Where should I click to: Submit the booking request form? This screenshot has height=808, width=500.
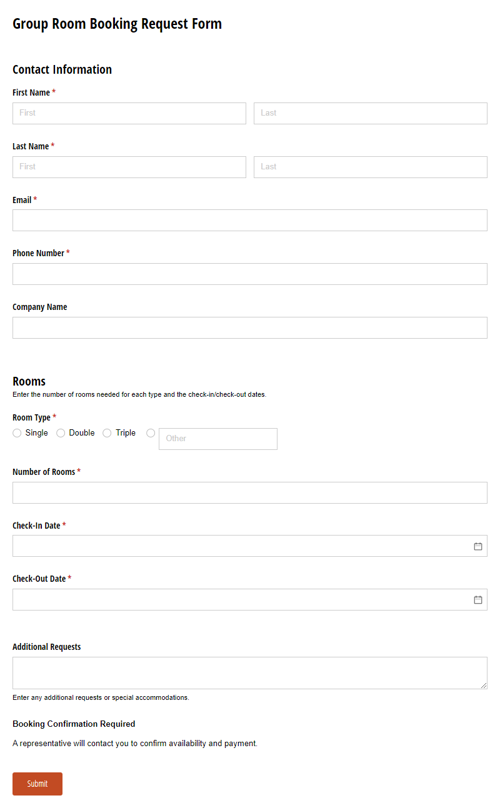(37, 783)
